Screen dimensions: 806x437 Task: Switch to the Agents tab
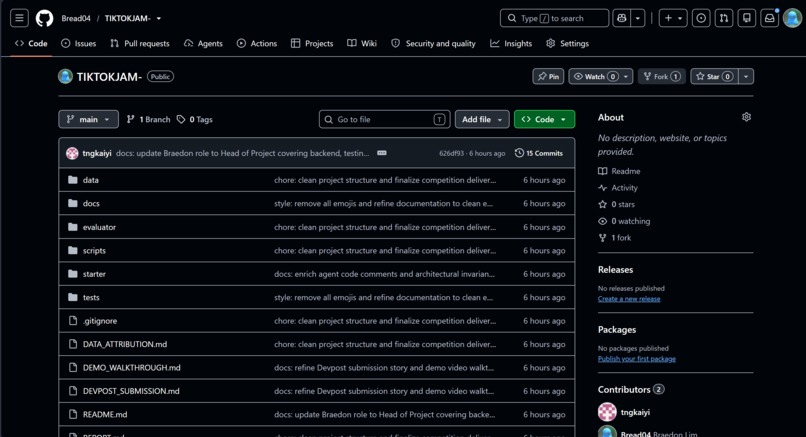point(203,44)
